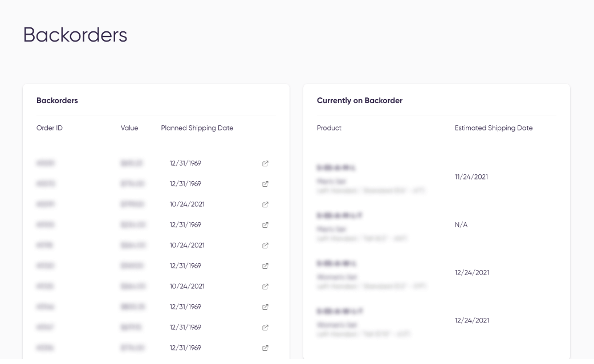Click the Value column header
The height and width of the screenshot is (364, 594).
(129, 128)
